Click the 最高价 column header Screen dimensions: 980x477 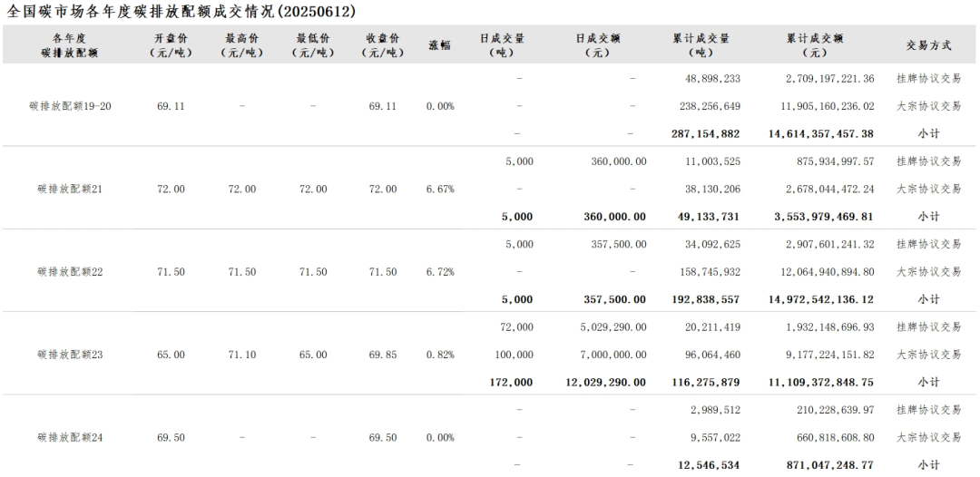pos(241,45)
